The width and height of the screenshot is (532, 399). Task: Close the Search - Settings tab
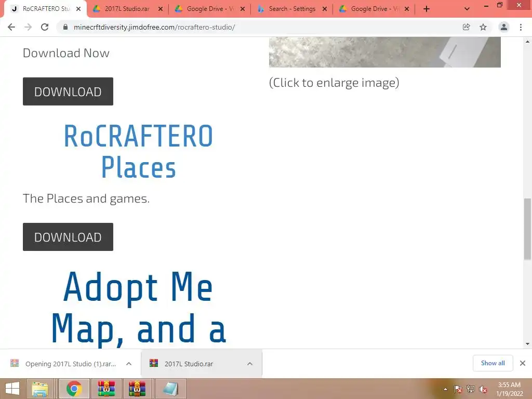point(325,9)
